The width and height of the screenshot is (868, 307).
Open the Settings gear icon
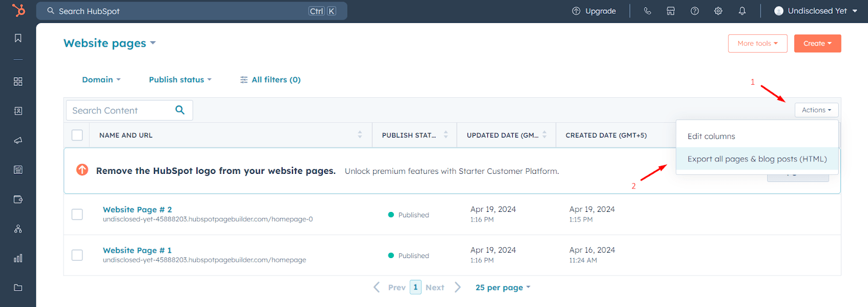click(x=718, y=11)
